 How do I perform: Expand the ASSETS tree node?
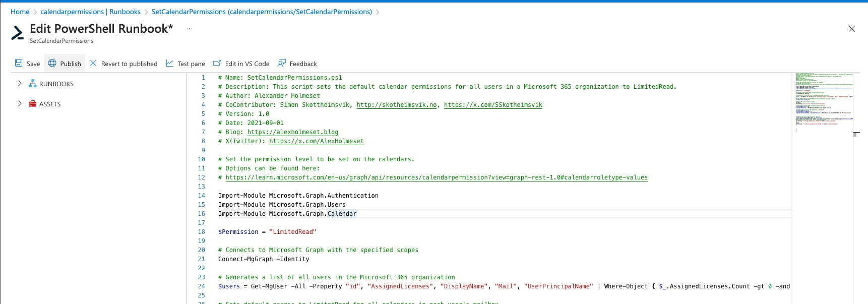click(x=20, y=104)
